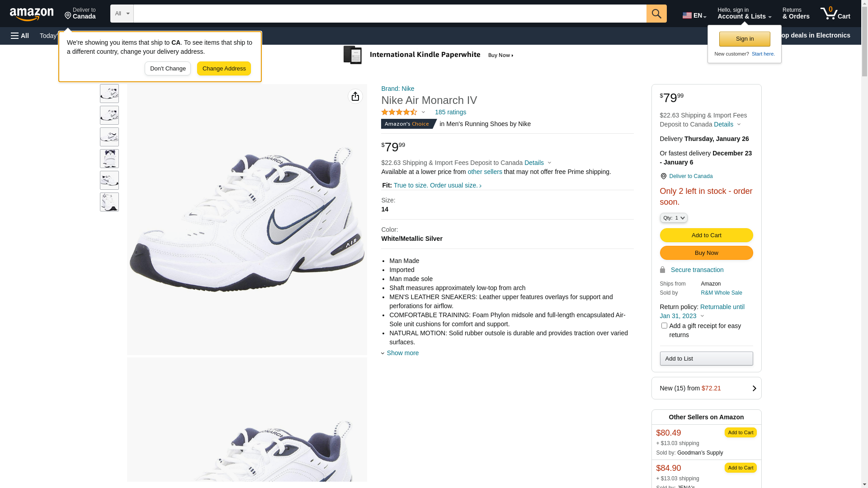Select the first shoe thumbnail image

pos(109,94)
